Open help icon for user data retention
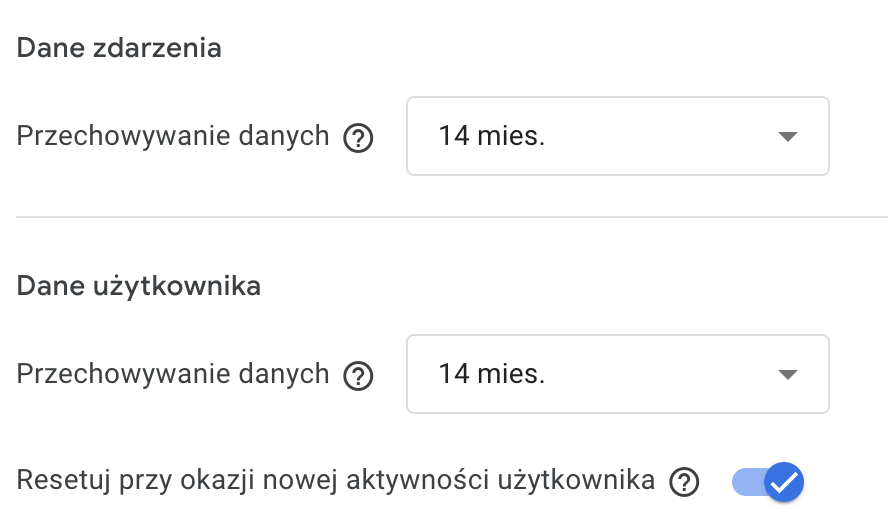 click(358, 376)
